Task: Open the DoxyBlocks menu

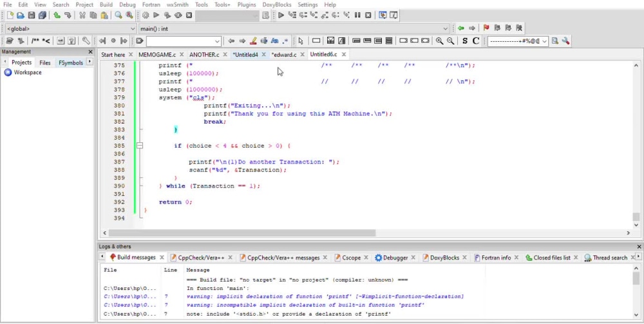Action: point(277,5)
